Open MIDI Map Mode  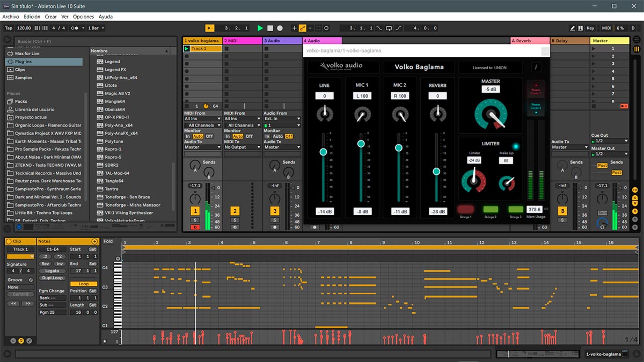606,28
